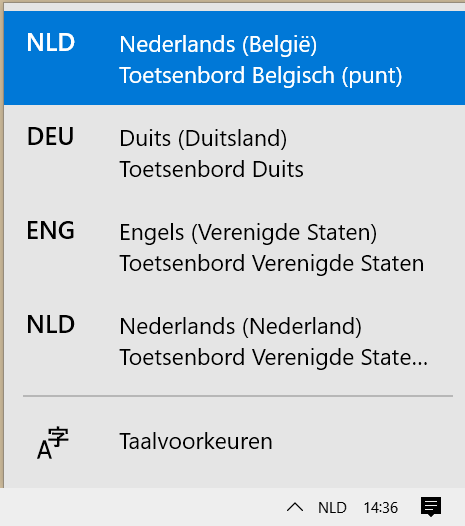Open the 14:36 taskbar clock

(x=381, y=508)
